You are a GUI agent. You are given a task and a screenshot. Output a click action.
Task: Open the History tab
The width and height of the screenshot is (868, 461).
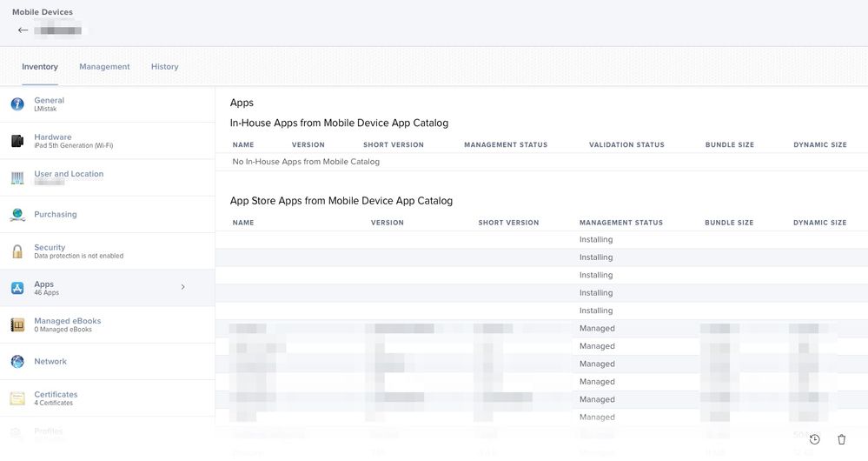click(x=165, y=66)
